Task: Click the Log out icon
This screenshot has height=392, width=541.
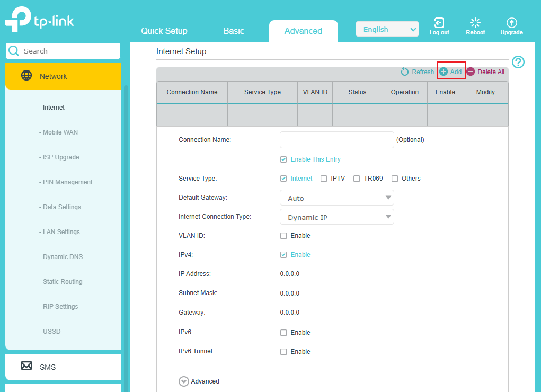Action: pyautogui.click(x=439, y=23)
